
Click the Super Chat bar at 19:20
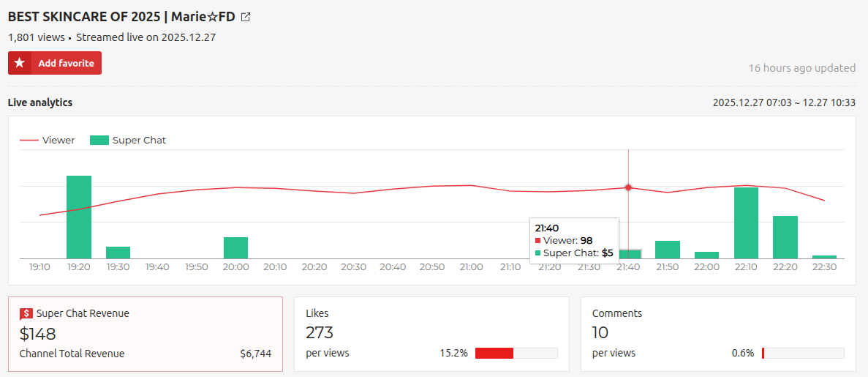click(79, 217)
